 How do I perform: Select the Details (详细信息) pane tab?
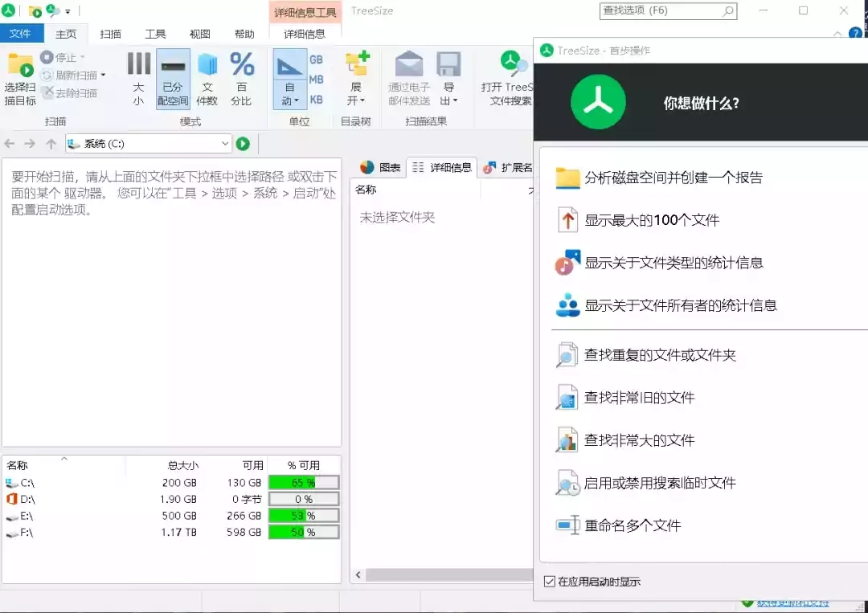tap(442, 167)
